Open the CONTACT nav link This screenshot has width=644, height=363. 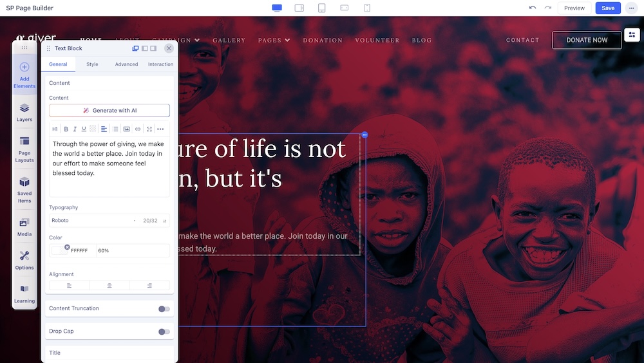[522, 41]
